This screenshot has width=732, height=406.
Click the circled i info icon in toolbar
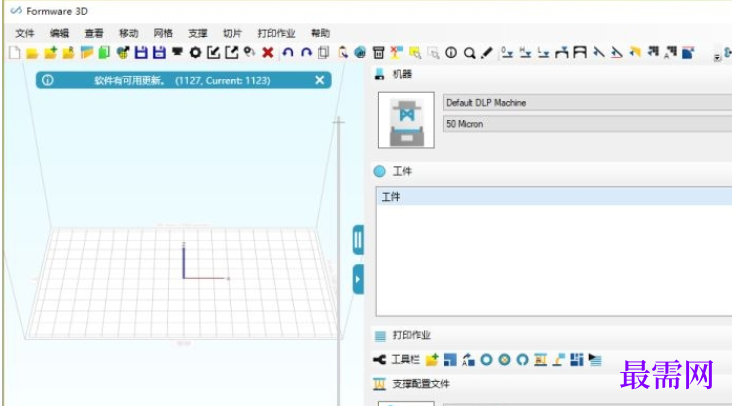coord(451,53)
